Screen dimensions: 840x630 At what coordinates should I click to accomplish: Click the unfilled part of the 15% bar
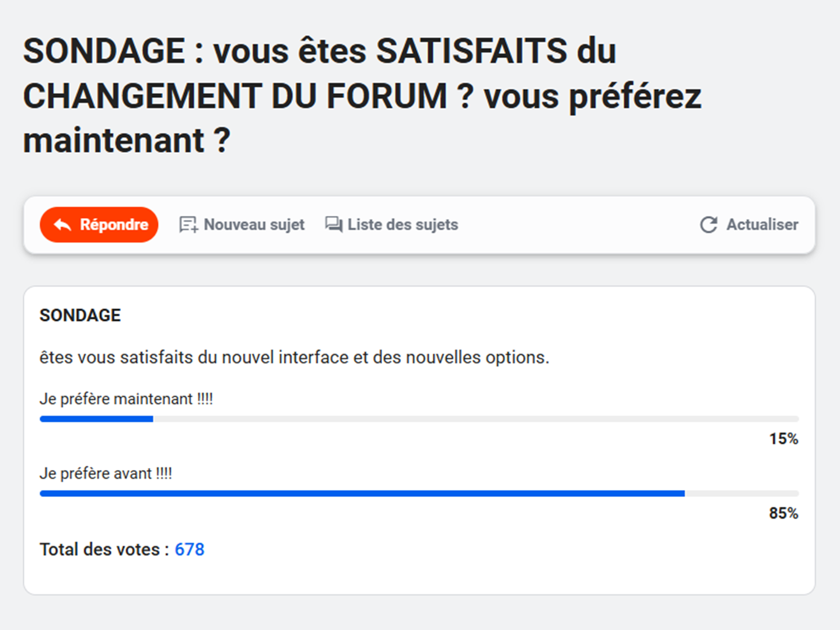[476, 419]
